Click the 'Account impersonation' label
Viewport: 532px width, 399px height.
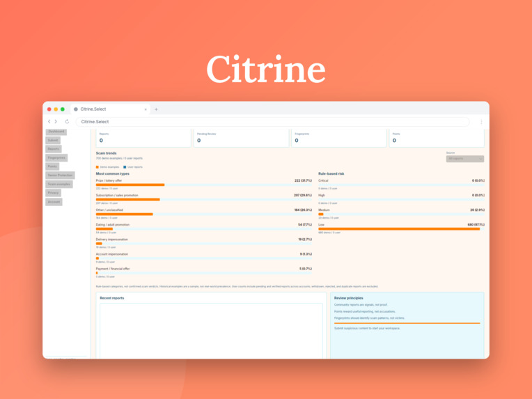tap(111, 253)
